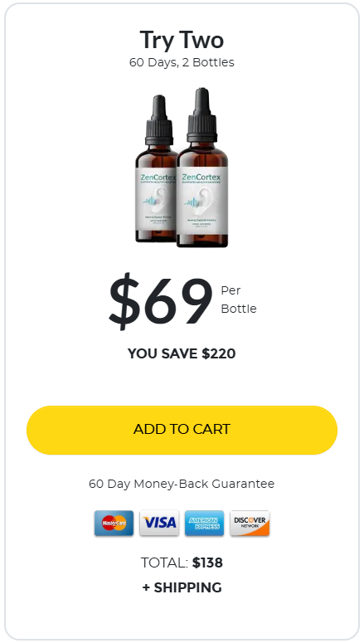Click the dropper cap of the right bottle
364x643 pixels.
[x=202, y=114]
